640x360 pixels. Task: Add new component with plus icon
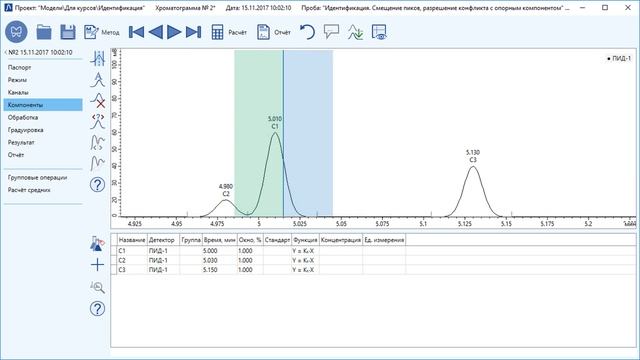[97, 265]
